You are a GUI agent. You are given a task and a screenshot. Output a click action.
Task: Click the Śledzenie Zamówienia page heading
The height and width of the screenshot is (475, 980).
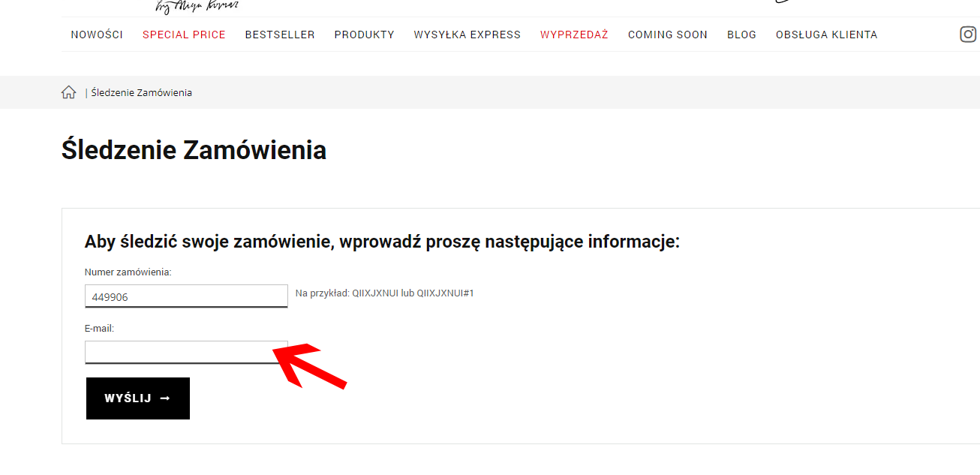coord(194,150)
